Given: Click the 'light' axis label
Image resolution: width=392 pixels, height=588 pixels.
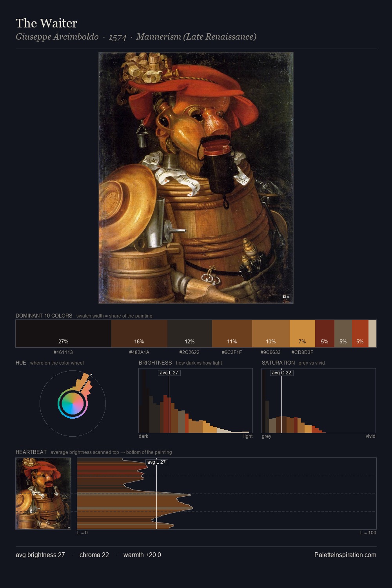Looking at the screenshot, I should [248, 436].
